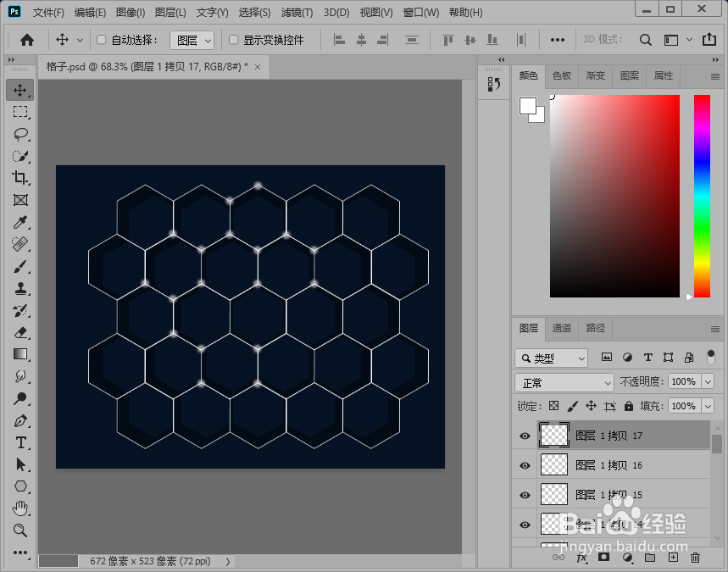The height and width of the screenshot is (572, 728).
Task: Activate the Horizontal Type tool
Action: click(20, 442)
